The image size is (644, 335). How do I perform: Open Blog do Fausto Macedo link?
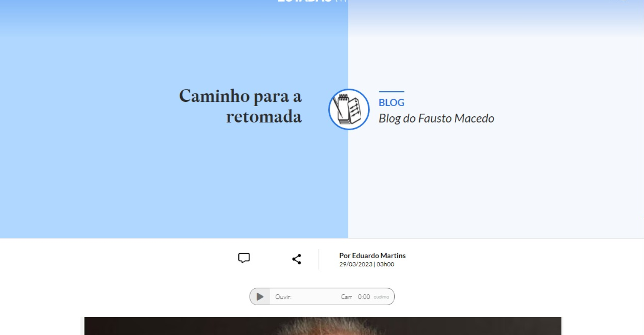pyautogui.click(x=436, y=118)
